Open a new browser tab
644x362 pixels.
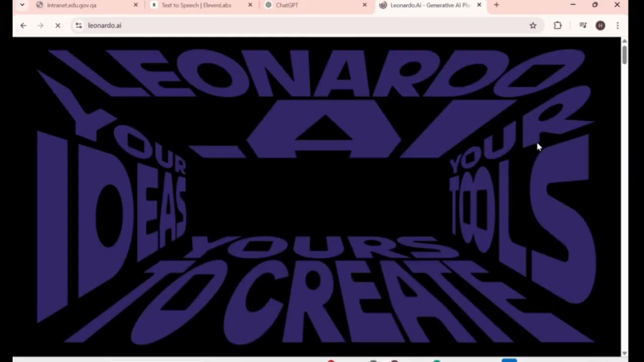[497, 5]
